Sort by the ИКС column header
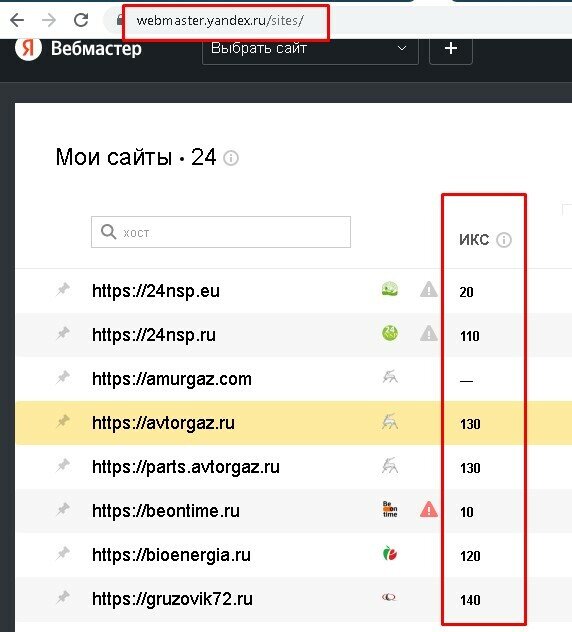572x632 pixels. 474,240
